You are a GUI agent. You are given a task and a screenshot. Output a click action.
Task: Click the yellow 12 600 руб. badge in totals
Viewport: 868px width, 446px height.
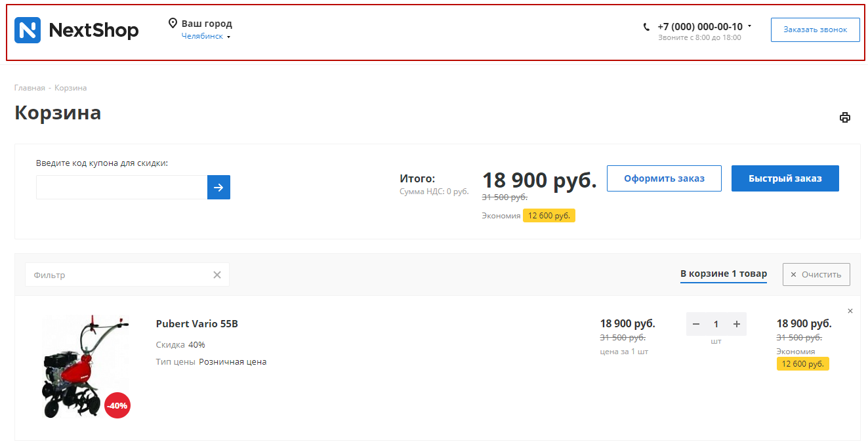(549, 216)
